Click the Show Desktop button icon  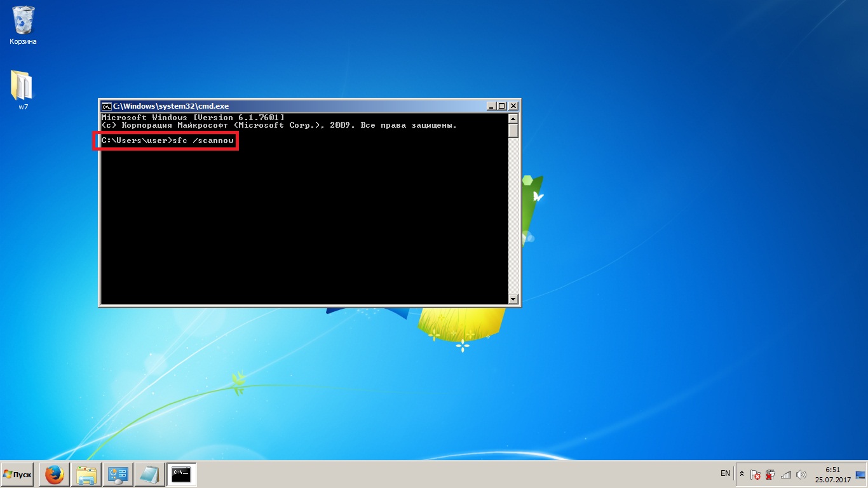pos(860,475)
